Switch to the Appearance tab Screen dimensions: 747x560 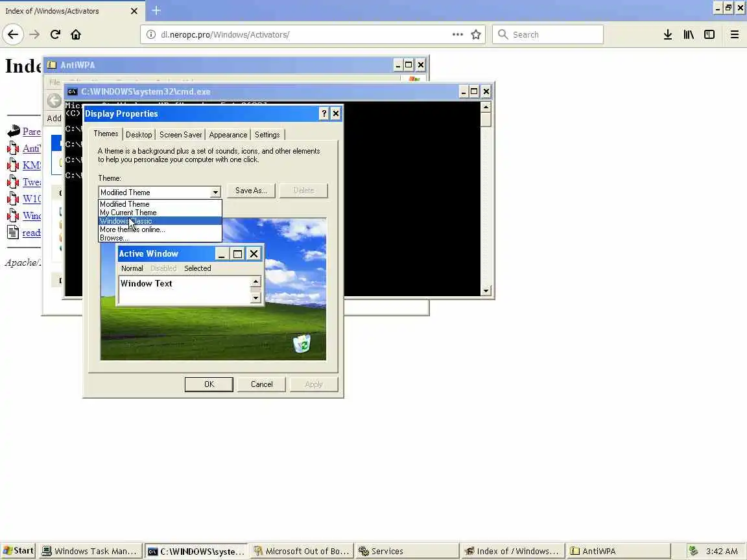point(228,135)
